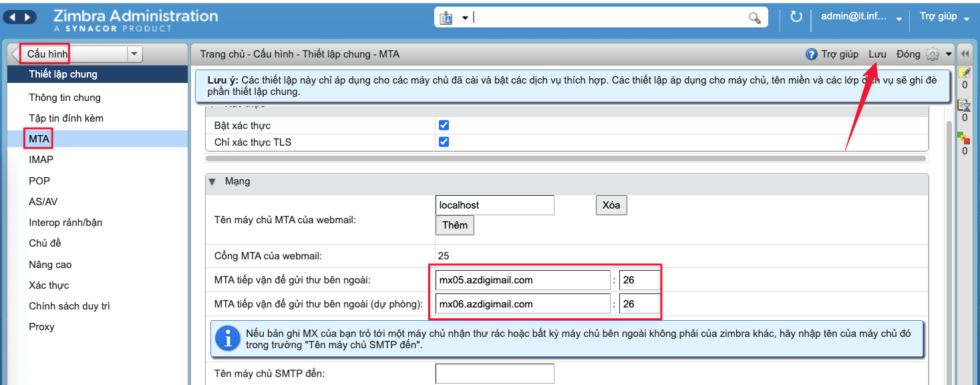The width and height of the screenshot is (980, 385).
Task: Open the search type contact-card icon
Action: (448, 18)
